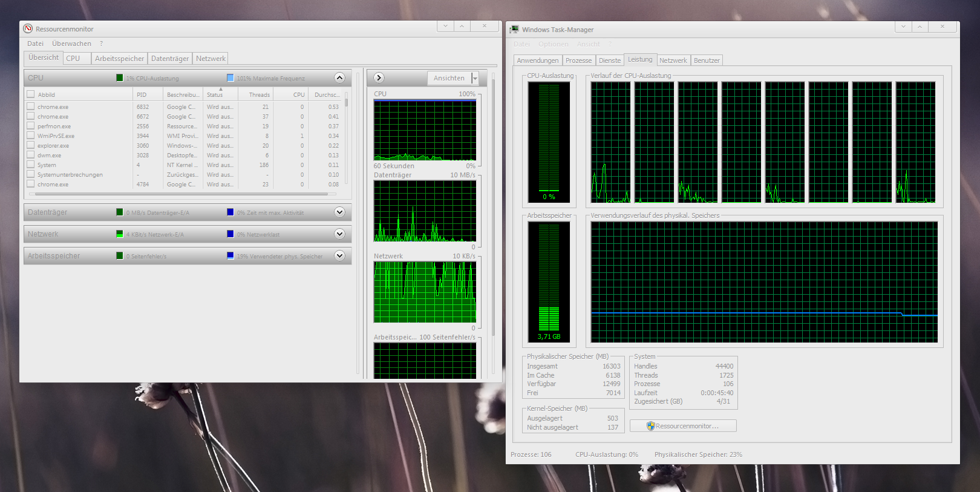This screenshot has width=980, height=492.
Task: Open the question mark help menu in Ressourcenmonitor
Action: 101,44
